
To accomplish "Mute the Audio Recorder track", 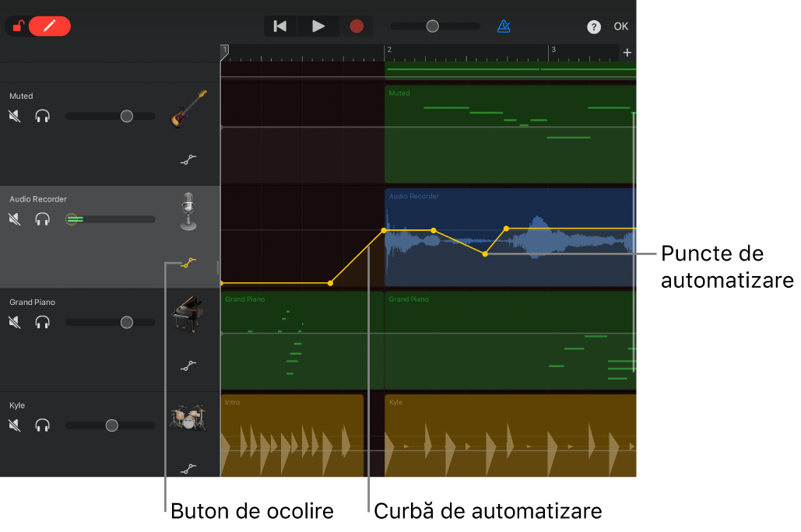I will pyautogui.click(x=15, y=219).
